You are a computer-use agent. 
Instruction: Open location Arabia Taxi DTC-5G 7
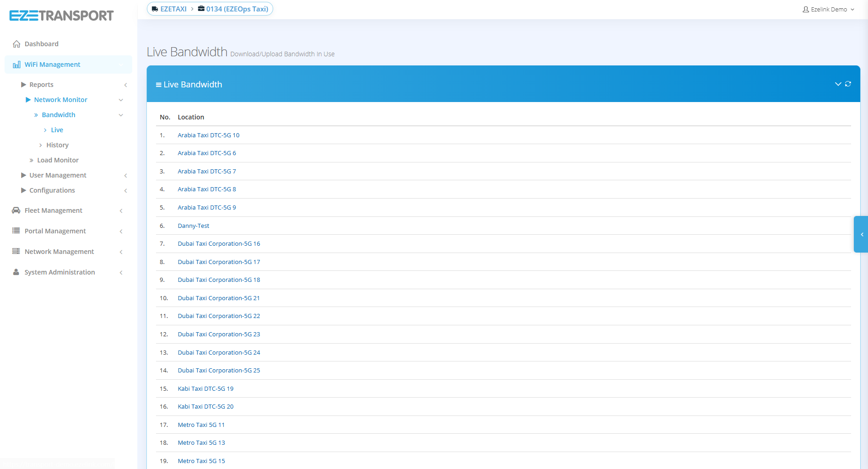click(207, 171)
